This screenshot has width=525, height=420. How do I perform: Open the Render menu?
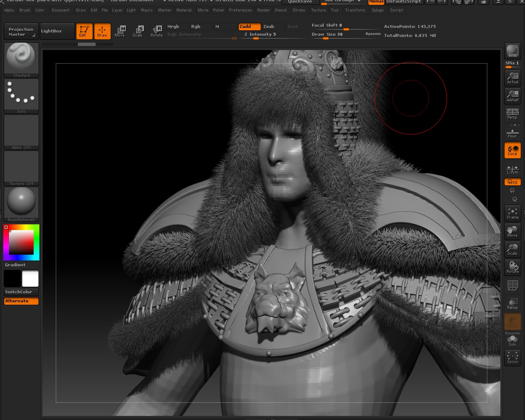264,10
